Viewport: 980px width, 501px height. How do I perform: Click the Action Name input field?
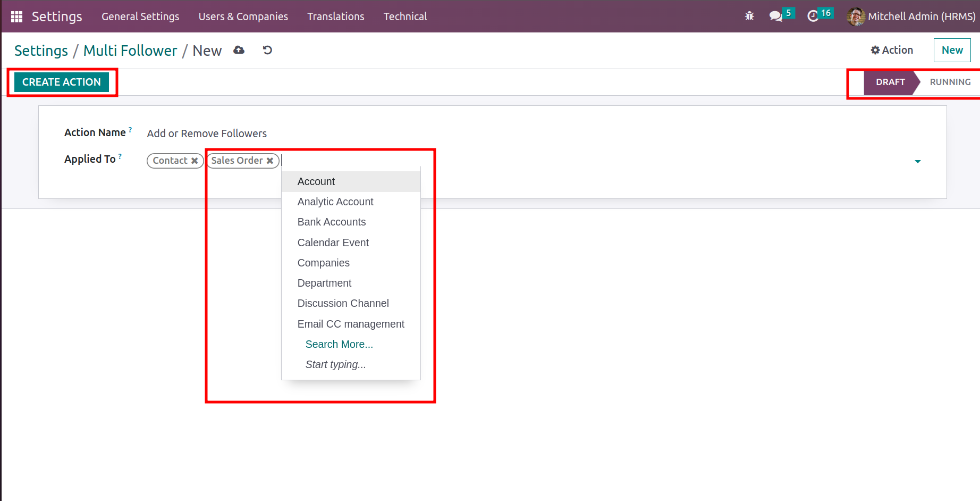click(534, 133)
